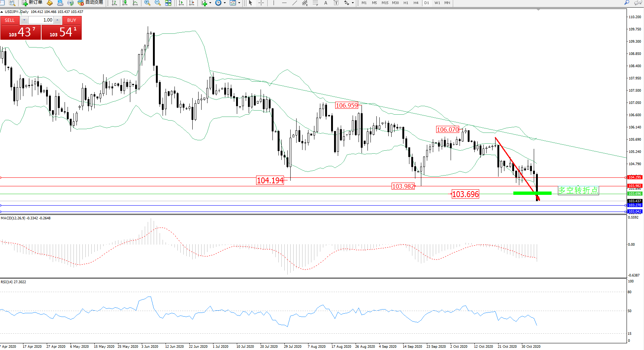Switch chart to candlestick display
The height and width of the screenshot is (350, 644).
click(125, 3)
